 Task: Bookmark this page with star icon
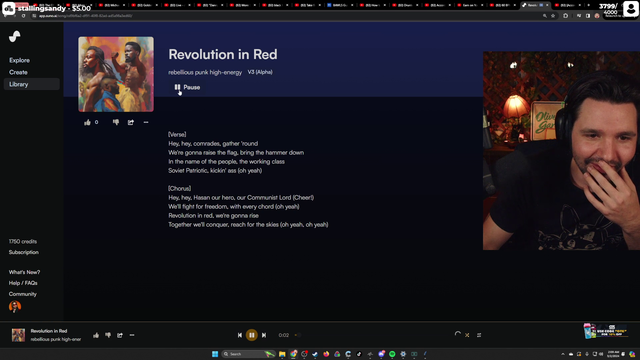[553, 16]
